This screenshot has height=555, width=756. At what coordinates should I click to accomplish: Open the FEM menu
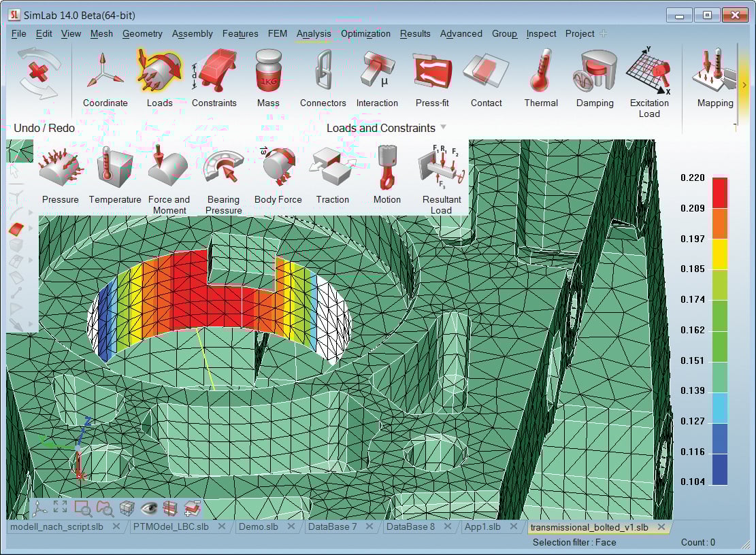277,34
